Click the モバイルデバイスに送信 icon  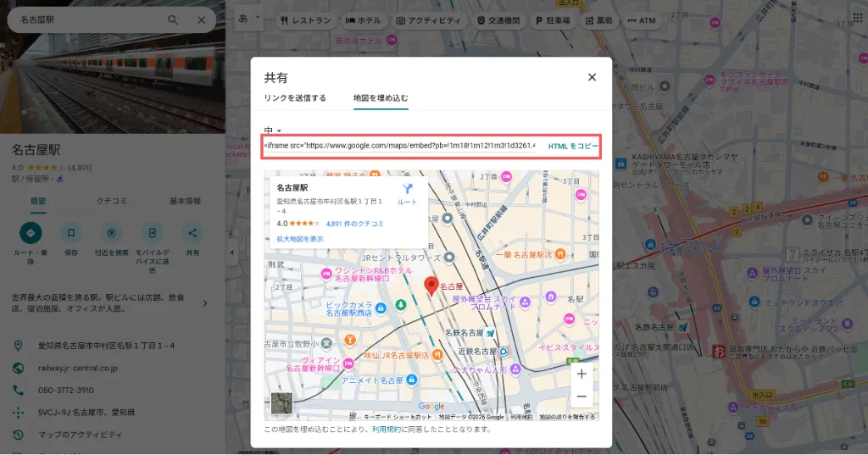point(152,233)
